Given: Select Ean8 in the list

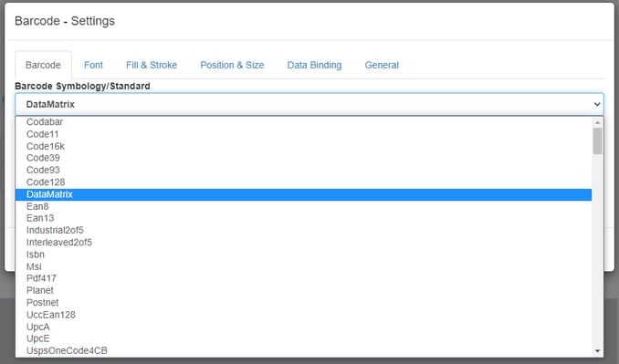Looking at the screenshot, I should coord(303,206).
